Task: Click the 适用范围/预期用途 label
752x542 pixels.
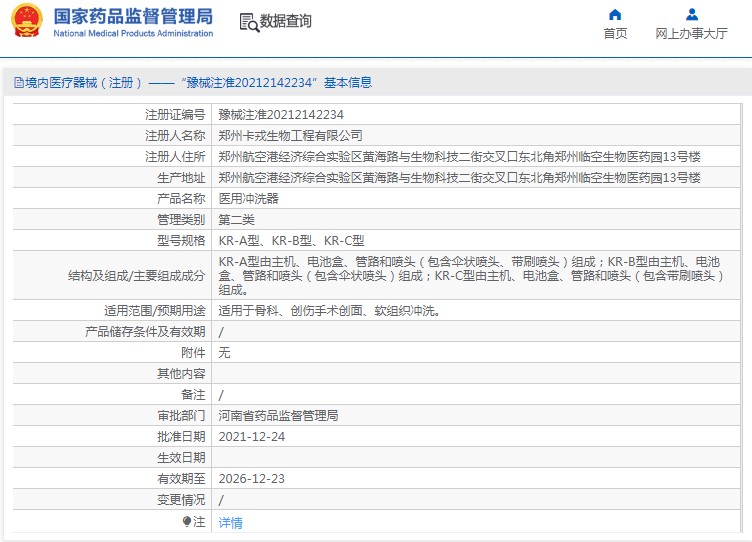Action: (155, 311)
